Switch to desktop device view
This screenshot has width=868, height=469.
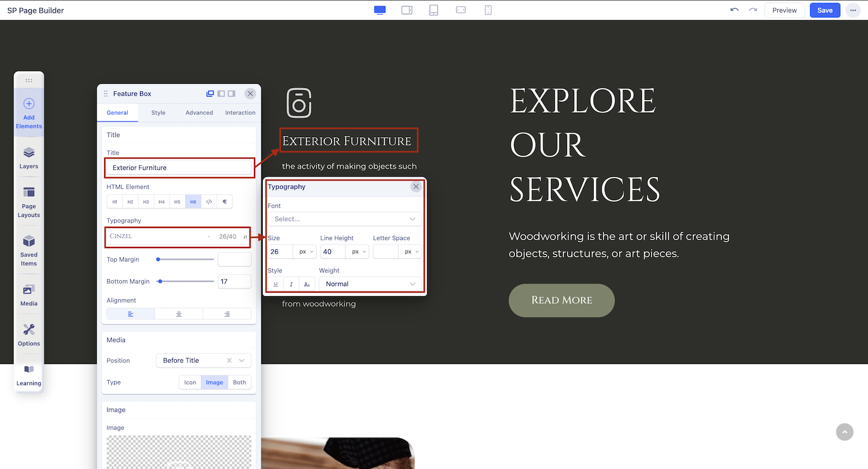380,10
